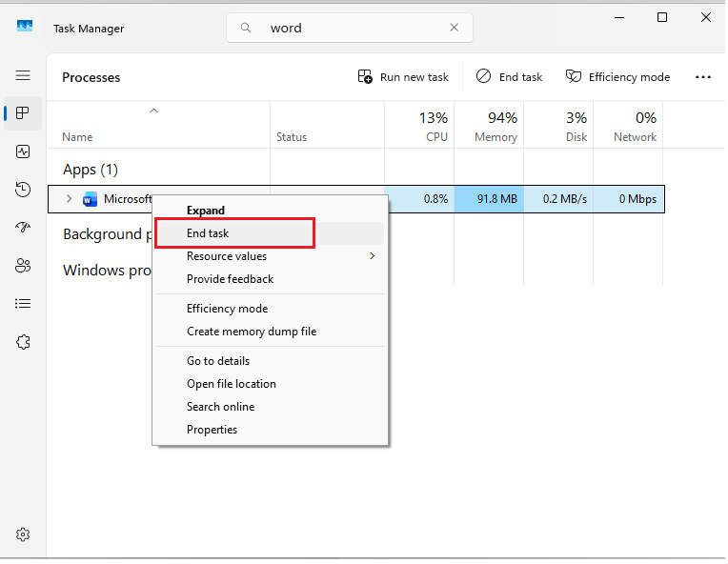Open the Users sidebar icon
The height and width of the screenshot is (564, 728).
[23, 266]
